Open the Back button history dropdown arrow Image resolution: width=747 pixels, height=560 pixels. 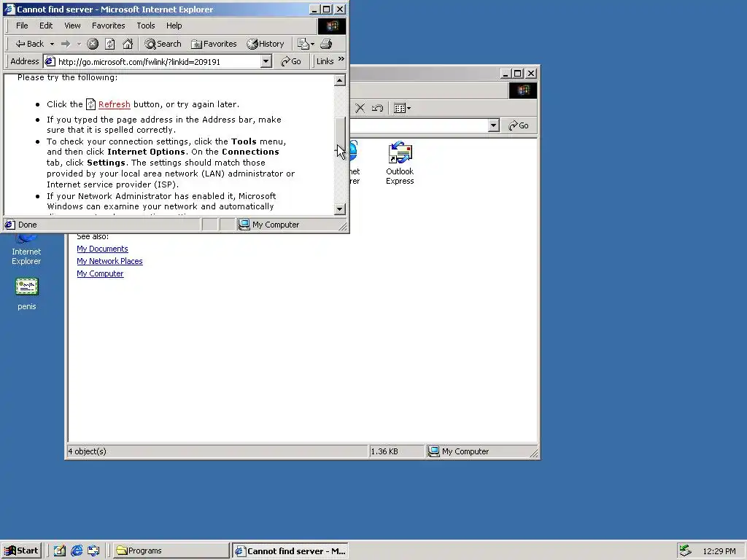[52, 44]
